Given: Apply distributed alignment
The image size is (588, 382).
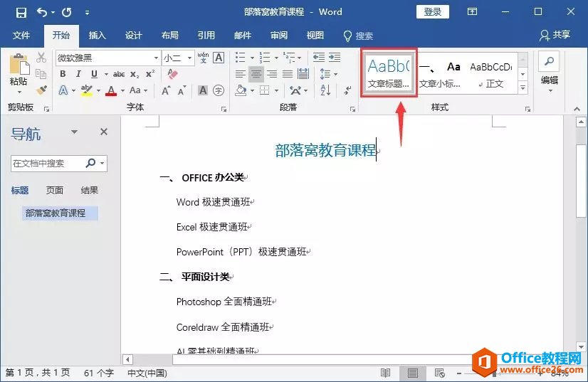Looking at the screenshot, I should click(x=303, y=74).
